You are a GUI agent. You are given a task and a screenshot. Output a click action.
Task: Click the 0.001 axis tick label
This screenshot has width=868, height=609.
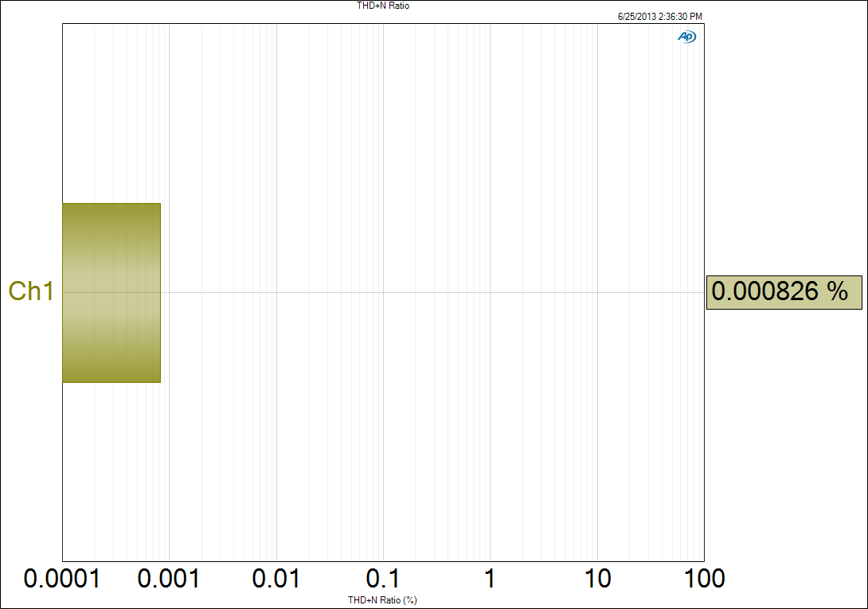pyautogui.click(x=168, y=579)
